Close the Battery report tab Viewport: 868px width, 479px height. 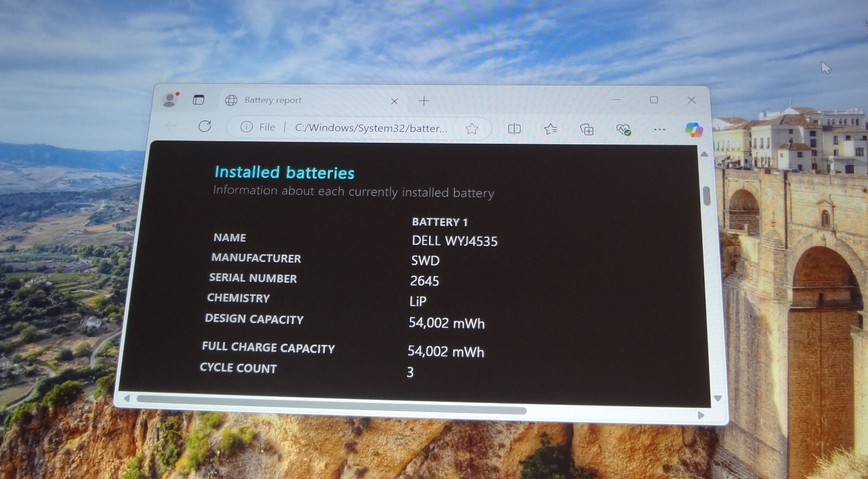point(394,101)
